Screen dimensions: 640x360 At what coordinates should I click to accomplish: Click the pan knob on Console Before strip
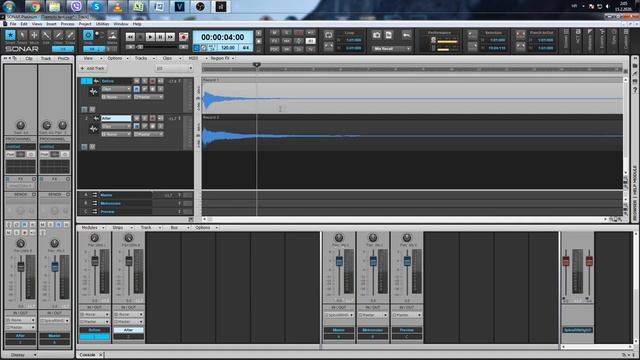coord(94,238)
